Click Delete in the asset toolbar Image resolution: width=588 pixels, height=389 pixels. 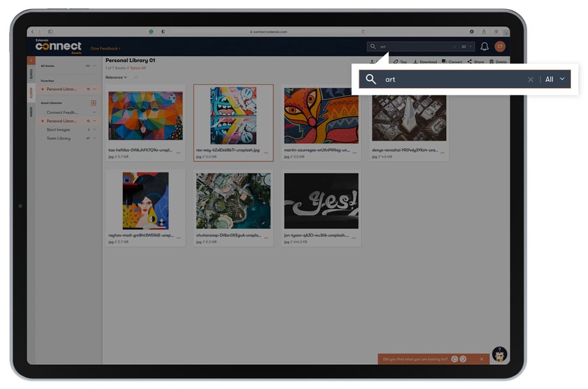coord(498,62)
